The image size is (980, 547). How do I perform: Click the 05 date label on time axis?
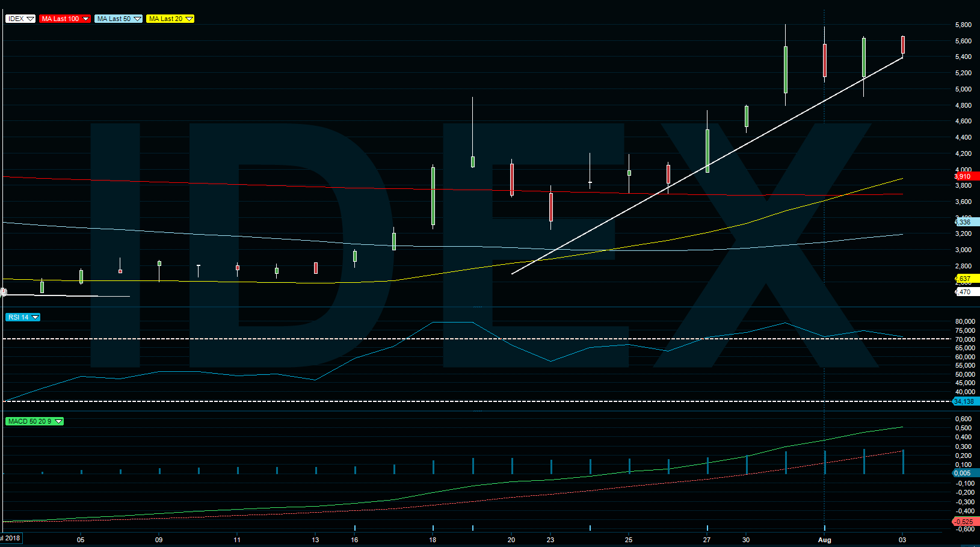coord(81,540)
